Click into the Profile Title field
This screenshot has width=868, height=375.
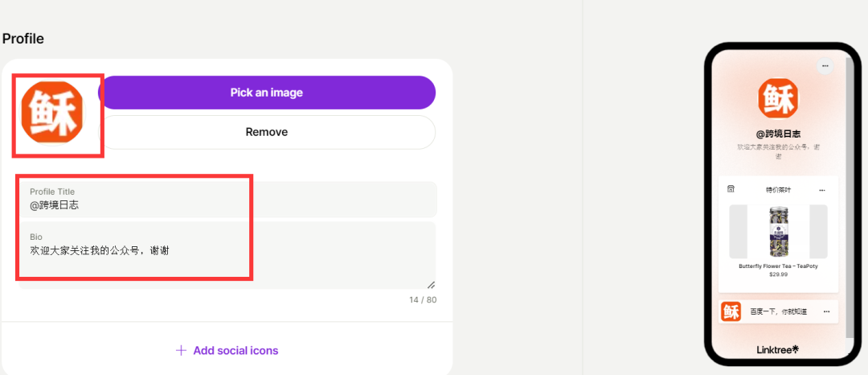pyautogui.click(x=227, y=199)
